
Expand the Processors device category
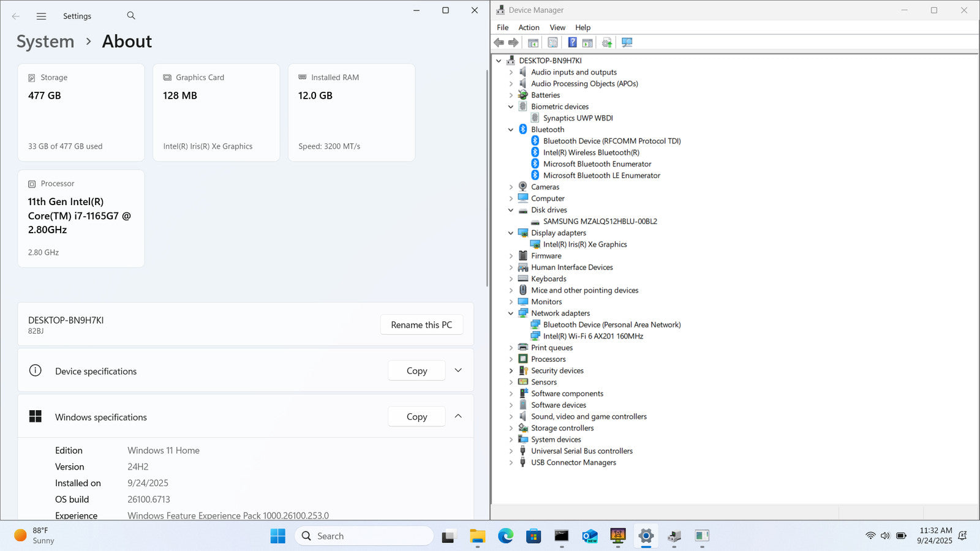511,359
